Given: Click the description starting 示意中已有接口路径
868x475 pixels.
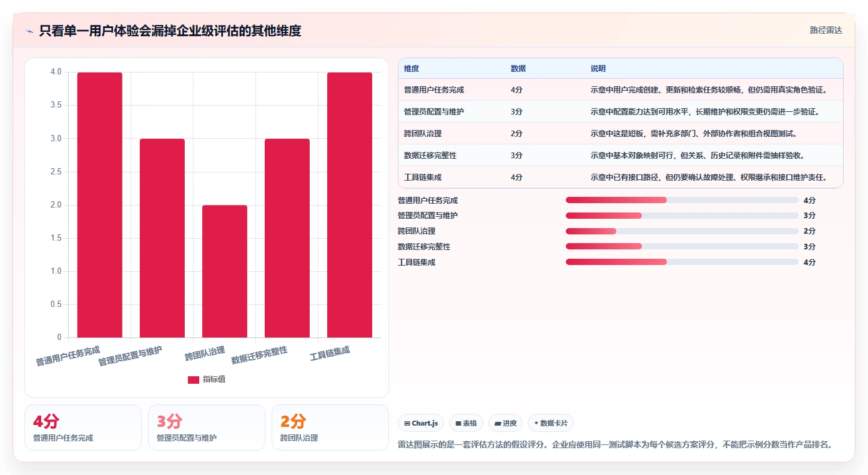Looking at the screenshot, I should 709,177.
